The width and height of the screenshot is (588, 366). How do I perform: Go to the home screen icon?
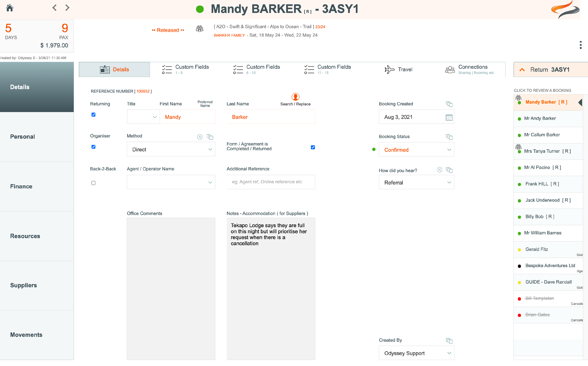(10, 8)
